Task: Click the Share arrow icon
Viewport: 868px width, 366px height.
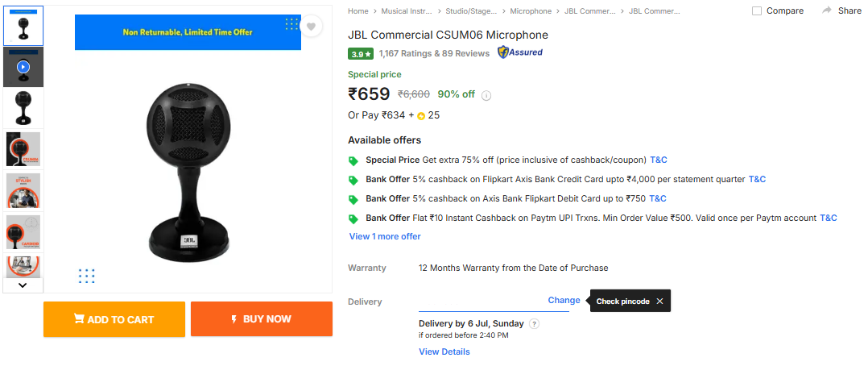Action: click(x=827, y=10)
